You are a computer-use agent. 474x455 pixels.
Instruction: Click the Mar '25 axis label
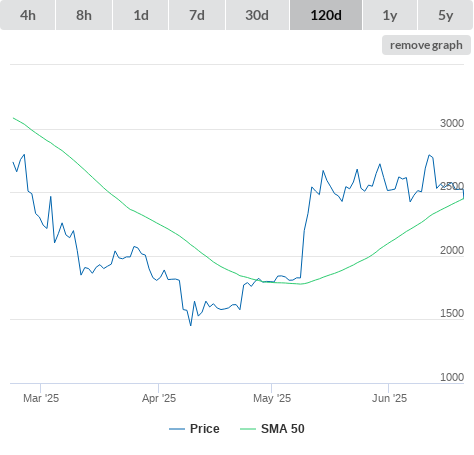click(x=41, y=398)
